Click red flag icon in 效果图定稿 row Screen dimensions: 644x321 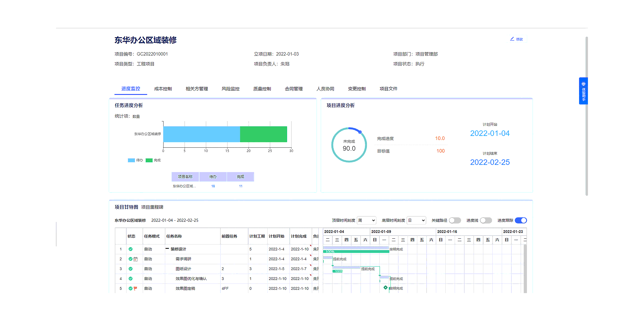[x=135, y=288]
